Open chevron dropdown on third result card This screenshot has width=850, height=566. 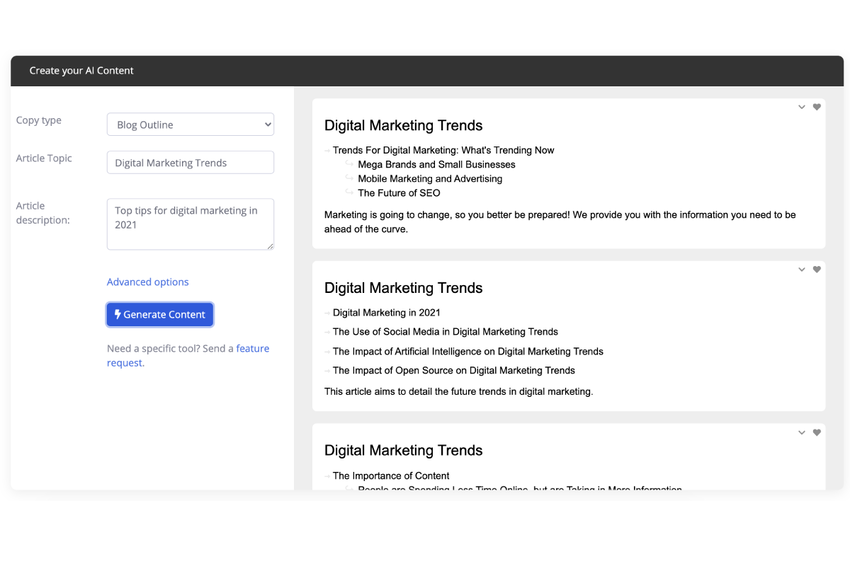pyautogui.click(x=801, y=433)
